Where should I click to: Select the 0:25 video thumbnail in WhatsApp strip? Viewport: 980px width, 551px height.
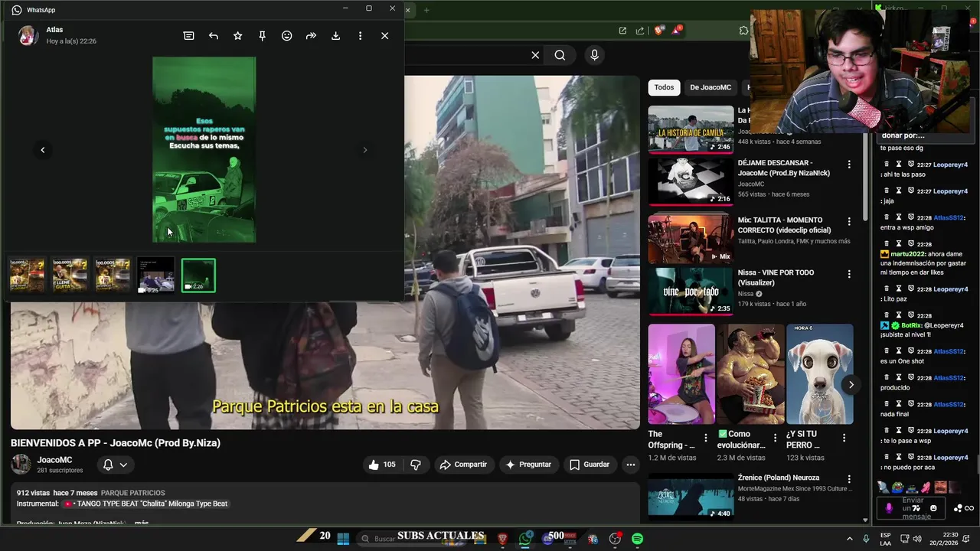tap(155, 275)
